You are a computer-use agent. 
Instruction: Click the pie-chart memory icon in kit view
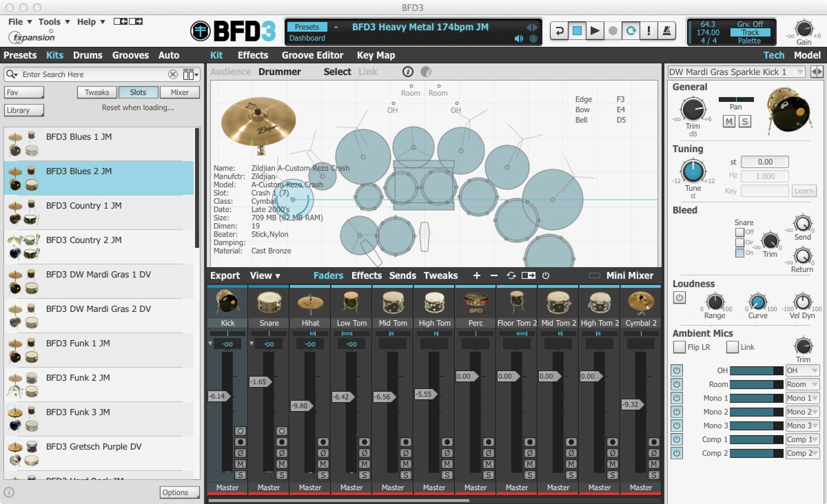click(x=425, y=72)
